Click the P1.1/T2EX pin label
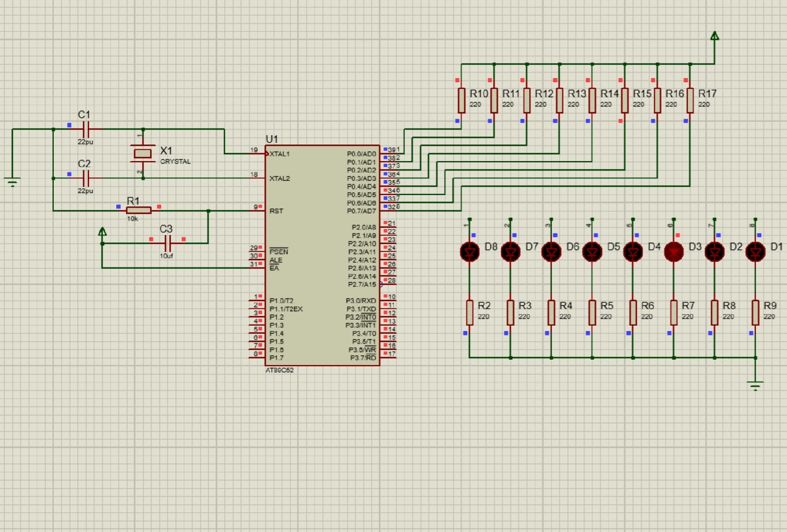This screenshot has width=787, height=532. click(x=286, y=309)
